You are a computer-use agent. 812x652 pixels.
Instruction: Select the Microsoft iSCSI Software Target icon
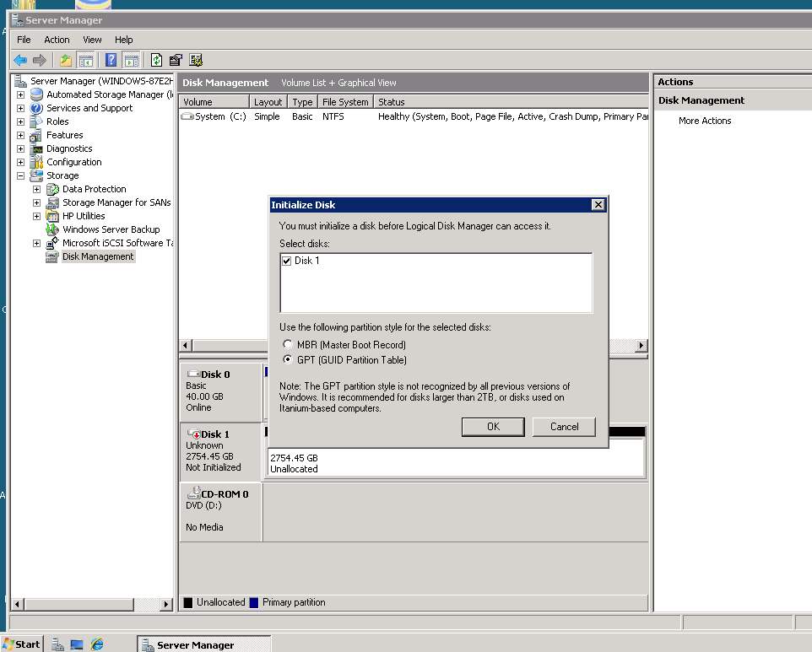[x=53, y=243]
